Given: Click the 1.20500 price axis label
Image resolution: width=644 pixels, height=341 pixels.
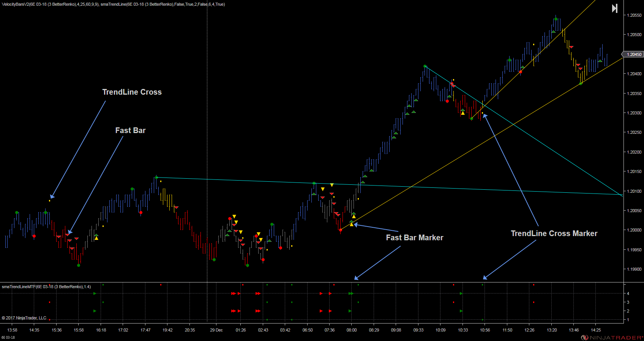Looking at the screenshot, I should pos(634,35).
